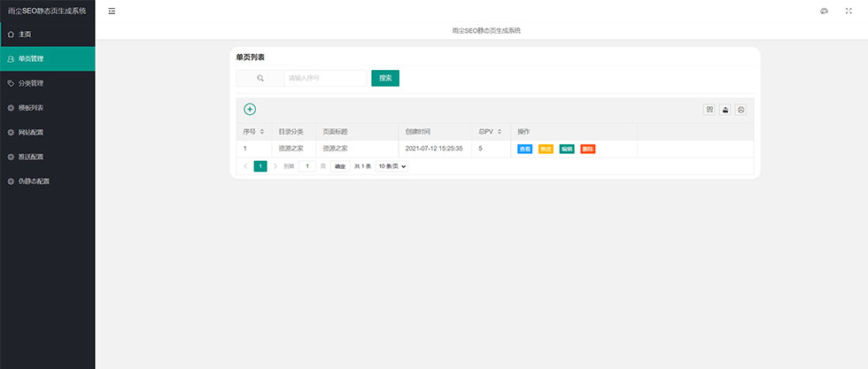
Task: Open the 10条/页 page size dropdown
Action: pyautogui.click(x=391, y=166)
